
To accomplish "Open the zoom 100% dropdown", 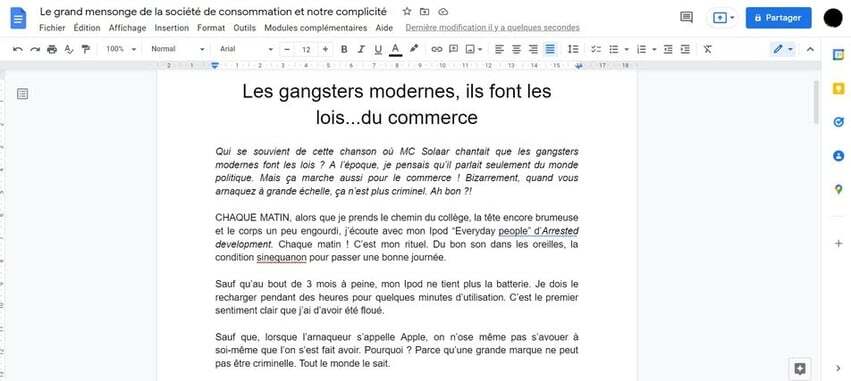I will (x=120, y=49).
